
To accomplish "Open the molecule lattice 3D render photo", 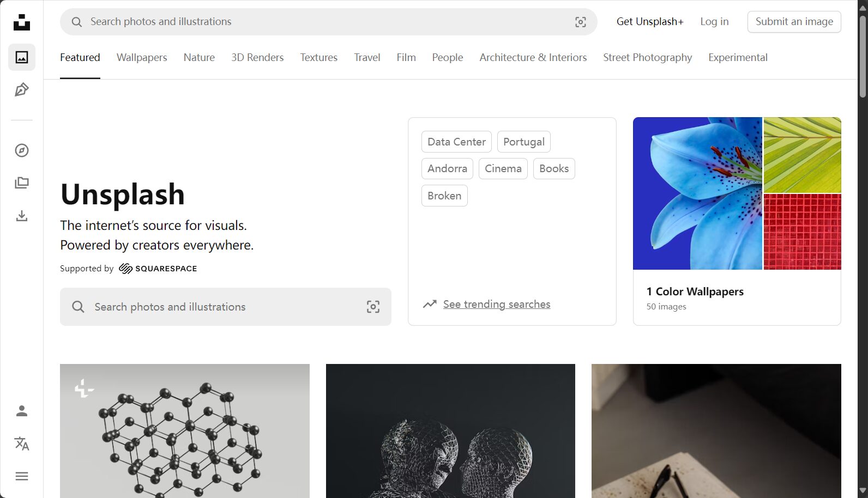I will click(185, 431).
